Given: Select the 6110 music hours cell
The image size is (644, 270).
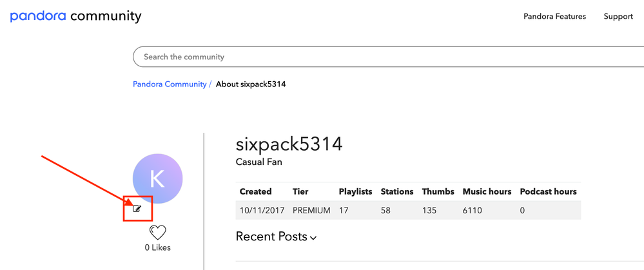Looking at the screenshot, I should [473, 211].
